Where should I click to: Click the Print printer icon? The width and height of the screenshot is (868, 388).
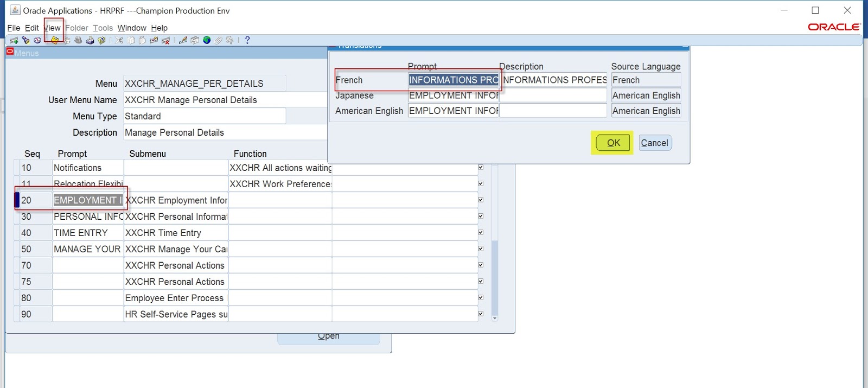(90, 40)
